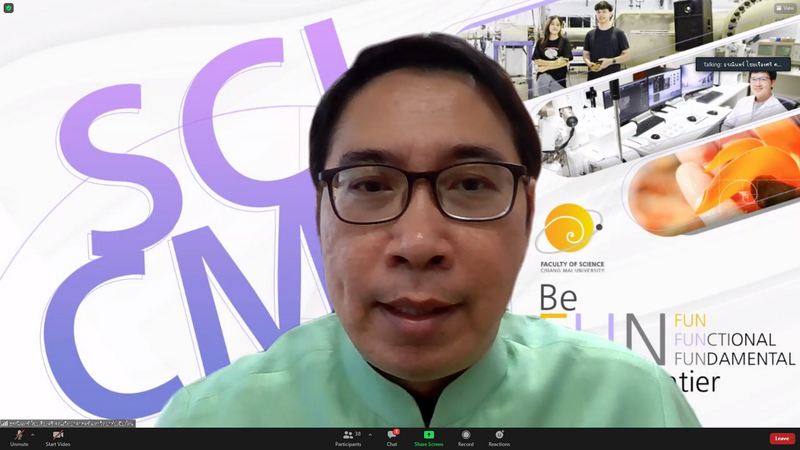Click the participant count number 38

(x=357, y=434)
